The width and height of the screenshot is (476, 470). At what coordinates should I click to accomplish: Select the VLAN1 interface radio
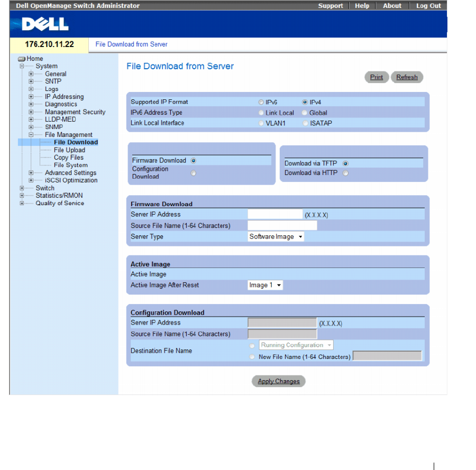pyautogui.click(x=261, y=123)
